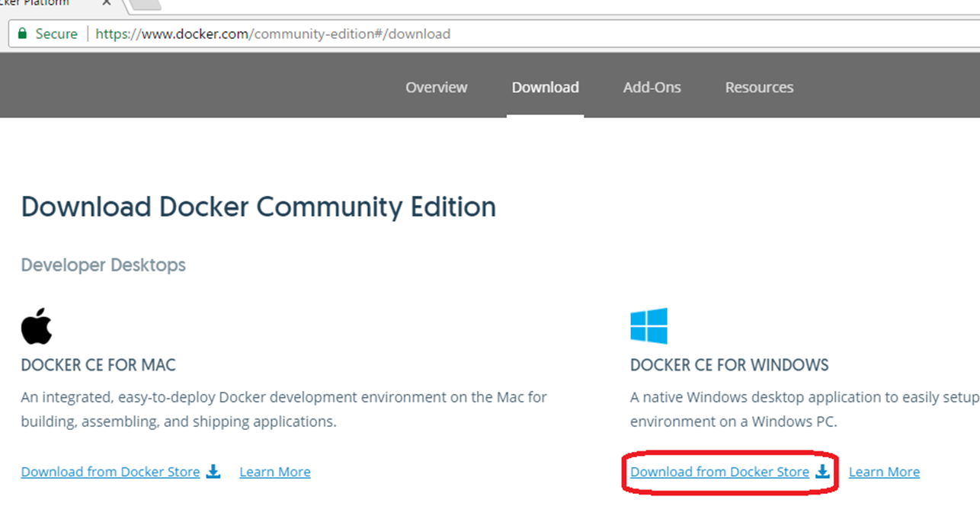Screen dimensions: 980x513
Task: Click the Apple logo above DOCKER CE FOR MAC
Action: tap(37, 326)
